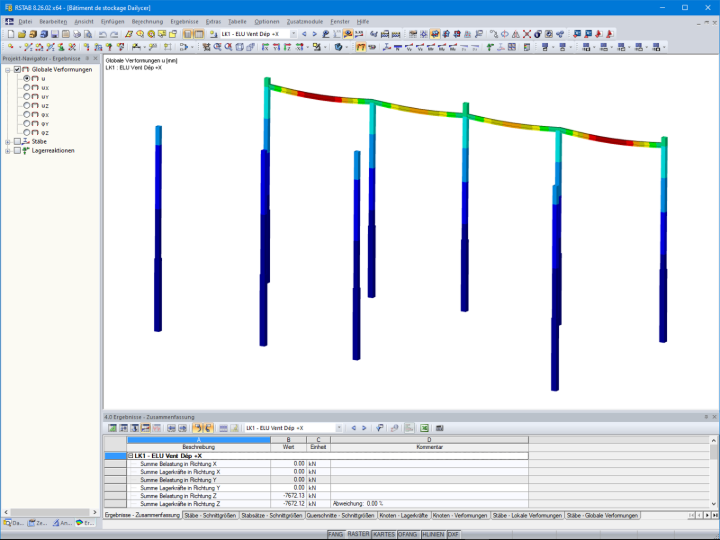Toggle the table panel icon
Screen dimensions: 720x540
point(199,34)
